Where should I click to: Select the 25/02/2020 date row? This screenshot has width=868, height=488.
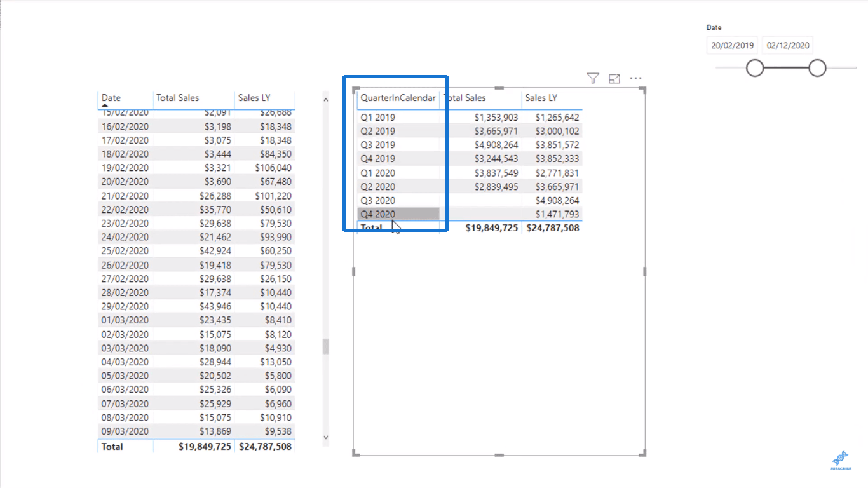pyautogui.click(x=196, y=251)
